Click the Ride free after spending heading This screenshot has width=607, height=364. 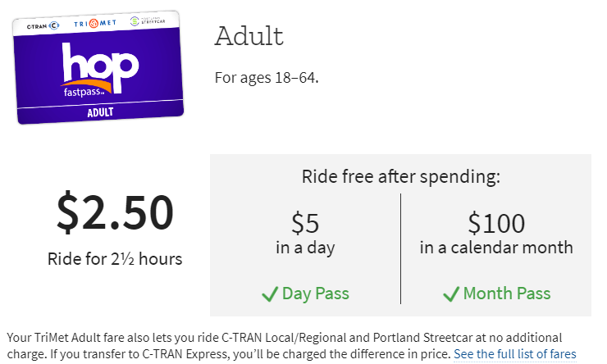click(400, 177)
